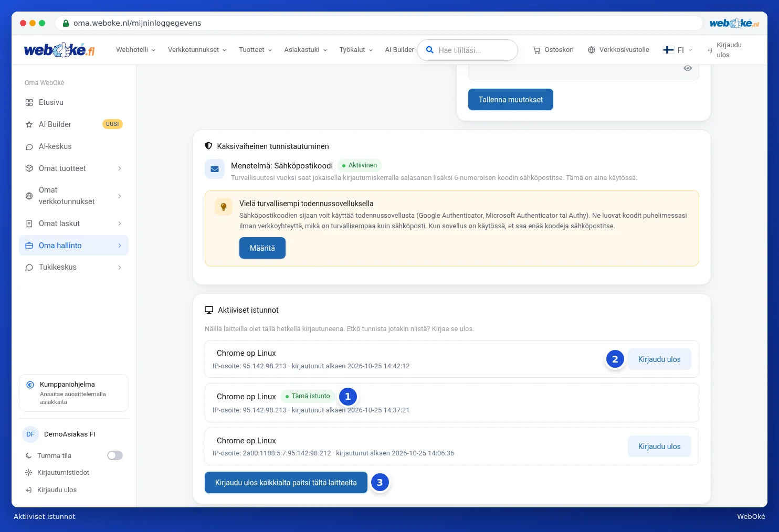Click Kirjaudu ulos kaikkialta paitsi tältä laitteelta
The height and width of the screenshot is (532, 779).
coord(286,483)
